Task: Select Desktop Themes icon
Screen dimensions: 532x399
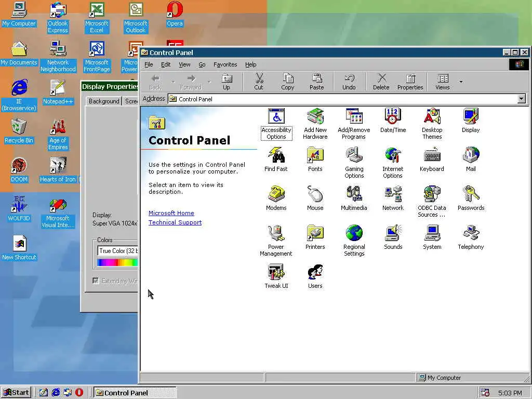Action: click(x=432, y=124)
